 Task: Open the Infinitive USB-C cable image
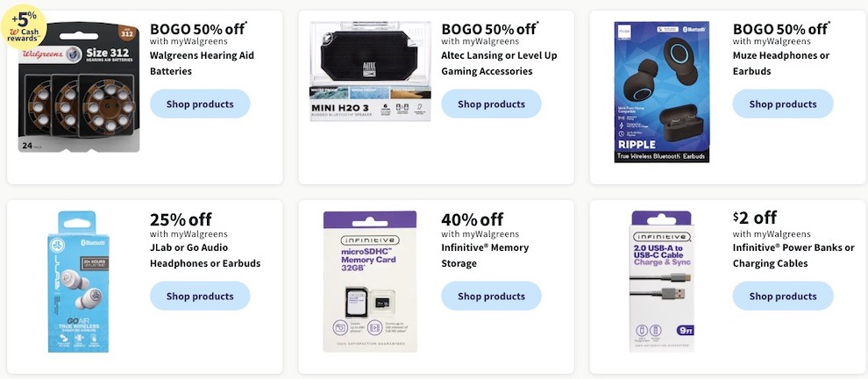tap(661, 282)
